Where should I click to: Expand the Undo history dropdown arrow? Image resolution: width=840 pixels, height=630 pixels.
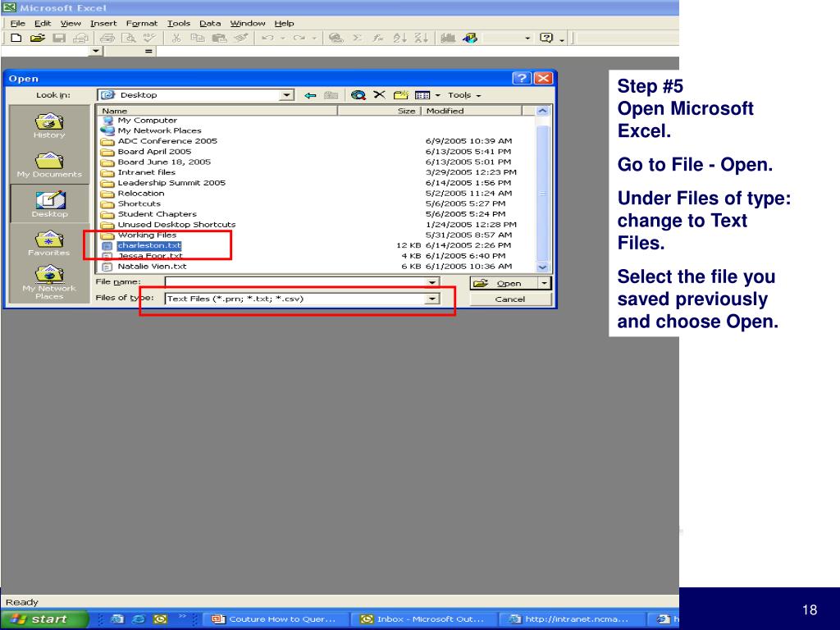283,38
